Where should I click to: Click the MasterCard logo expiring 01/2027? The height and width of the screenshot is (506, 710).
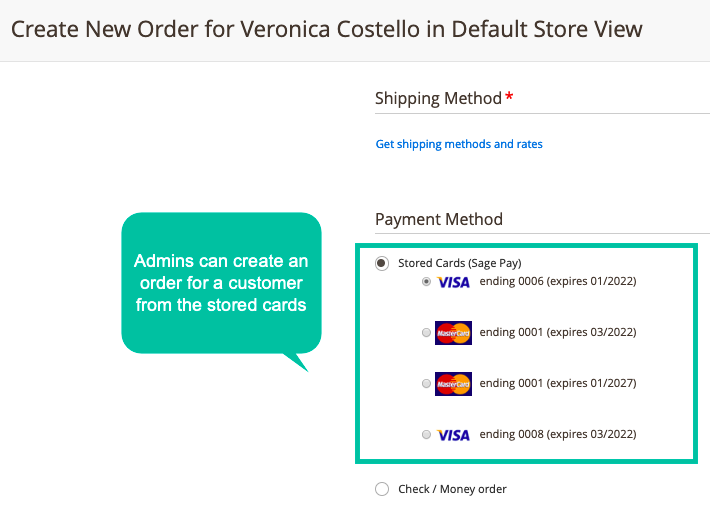pyautogui.click(x=453, y=384)
